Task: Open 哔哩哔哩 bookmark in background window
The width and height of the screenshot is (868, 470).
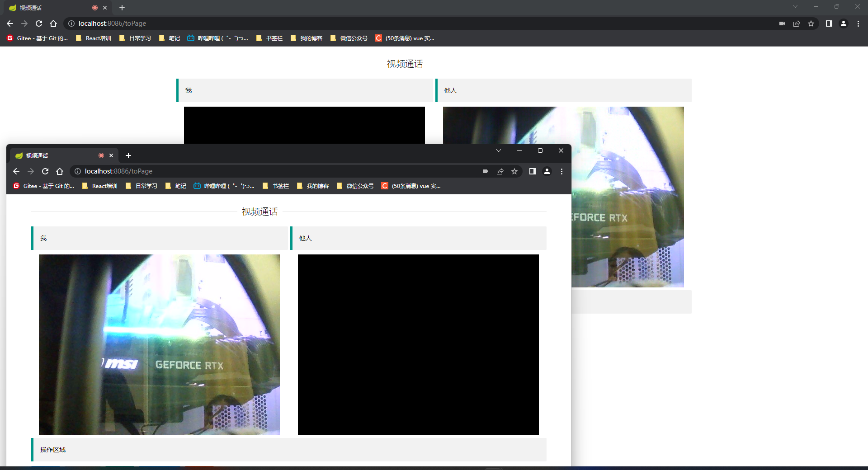Action: click(217, 38)
